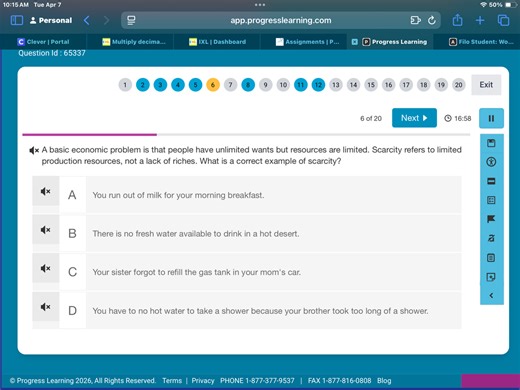Open the sticky note tool icon
This screenshot has width=520, height=390.
[491, 277]
